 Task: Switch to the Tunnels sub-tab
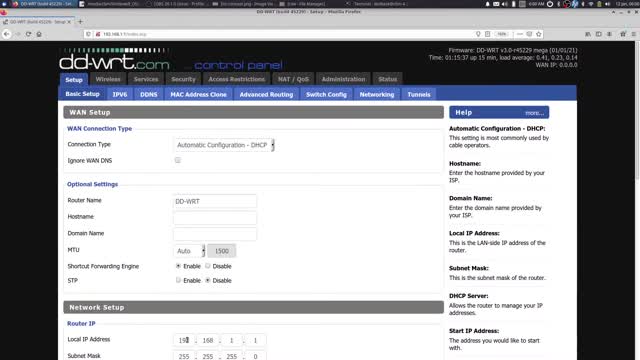(x=419, y=94)
